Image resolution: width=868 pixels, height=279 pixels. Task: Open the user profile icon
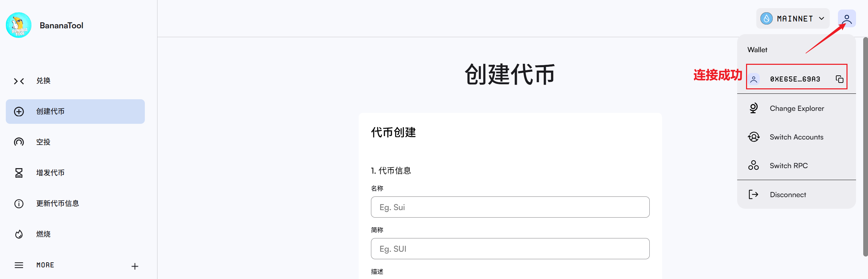[x=846, y=19]
